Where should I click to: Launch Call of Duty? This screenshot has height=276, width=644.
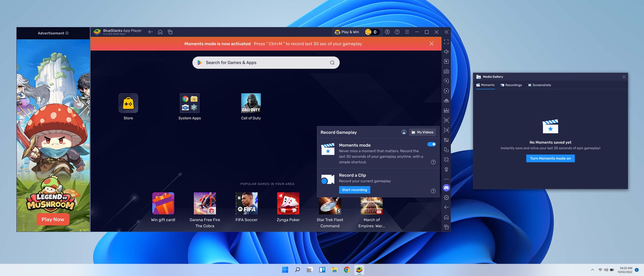click(251, 107)
